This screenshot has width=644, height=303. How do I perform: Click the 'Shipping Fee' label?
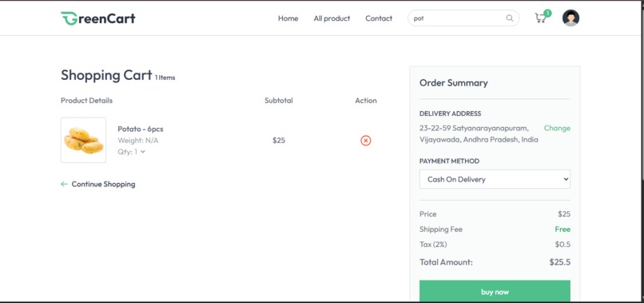[x=441, y=229]
